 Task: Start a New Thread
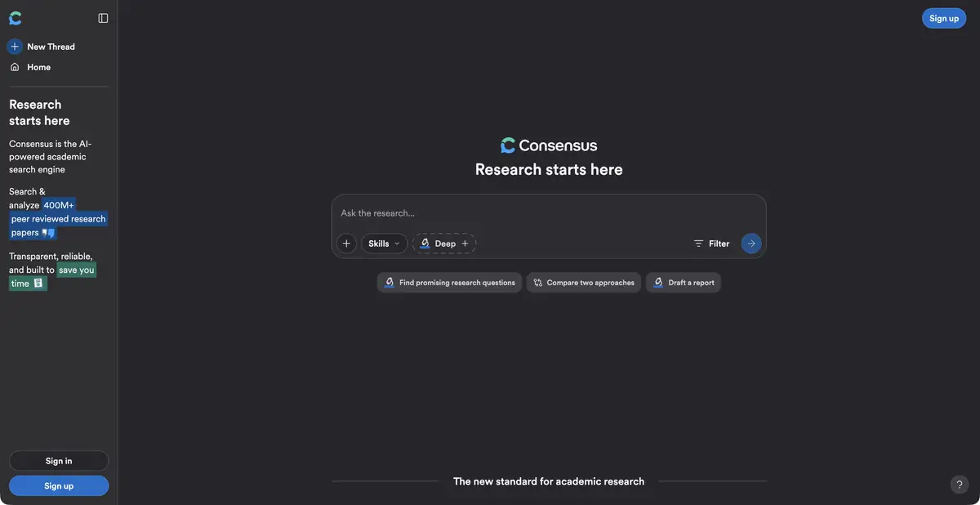42,47
